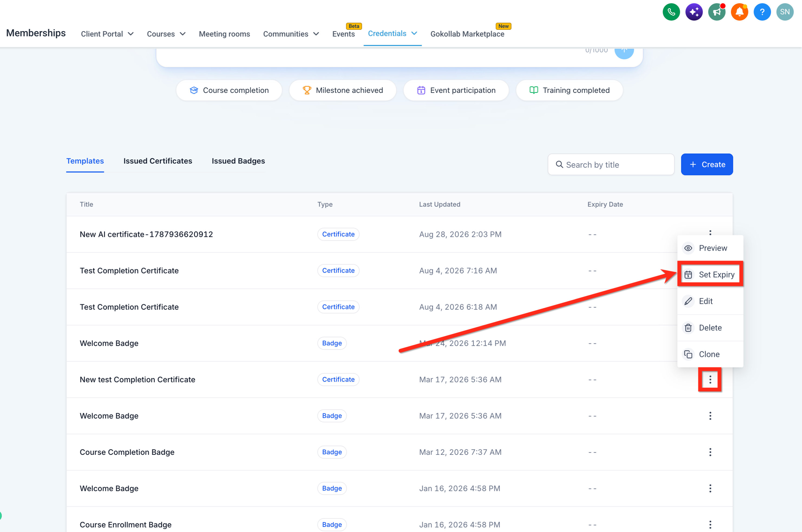Open the Events beta section
Viewport: 802px width, 532px height.
(343, 34)
